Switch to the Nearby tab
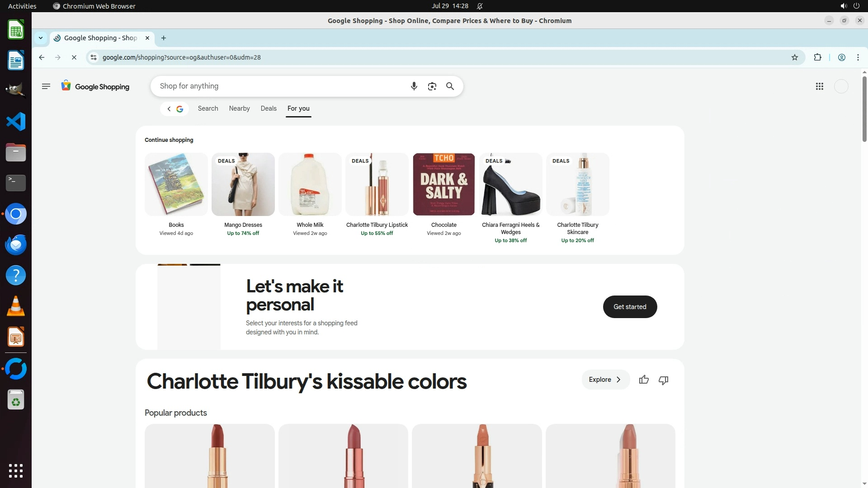This screenshot has height=488, width=868. (239, 108)
